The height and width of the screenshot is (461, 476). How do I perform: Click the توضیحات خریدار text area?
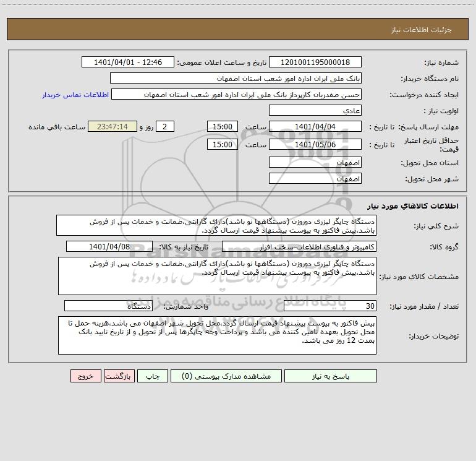[217, 335]
